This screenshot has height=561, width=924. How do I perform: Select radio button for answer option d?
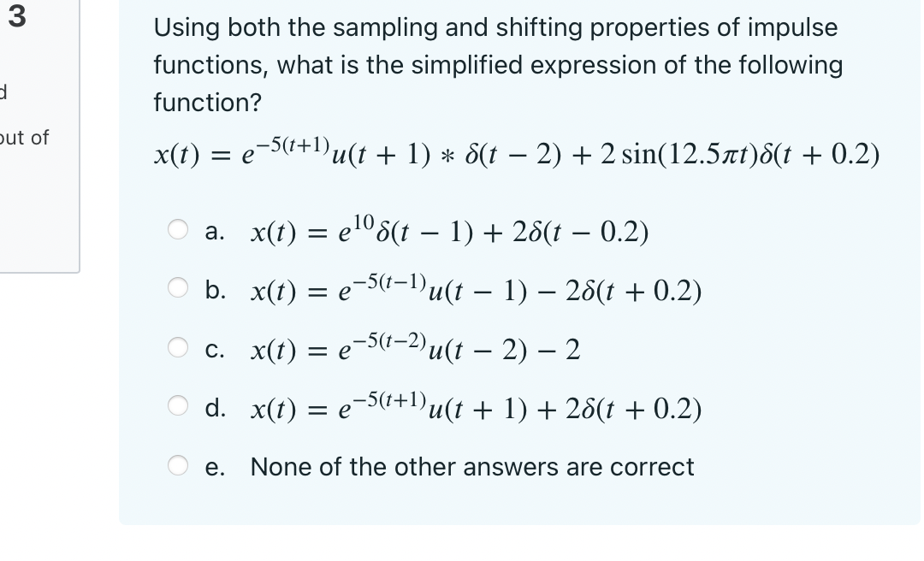click(x=177, y=406)
